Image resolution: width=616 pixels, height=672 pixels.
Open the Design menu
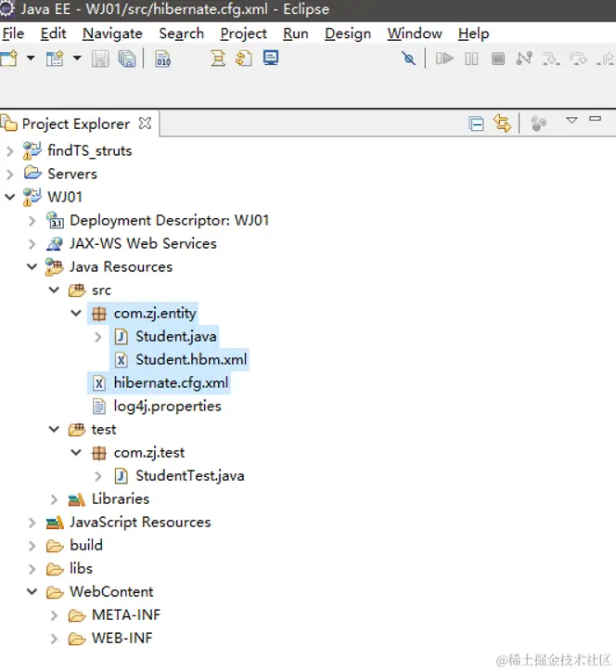(x=348, y=33)
